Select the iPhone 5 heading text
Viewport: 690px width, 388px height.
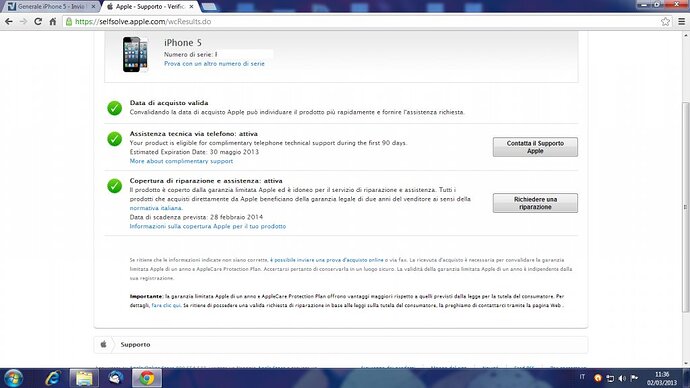[x=183, y=43]
